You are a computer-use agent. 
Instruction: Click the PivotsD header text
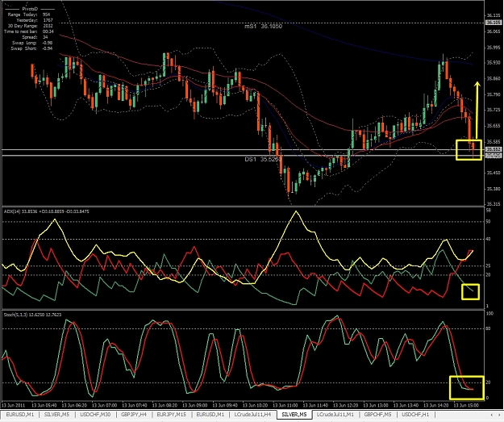30,9
